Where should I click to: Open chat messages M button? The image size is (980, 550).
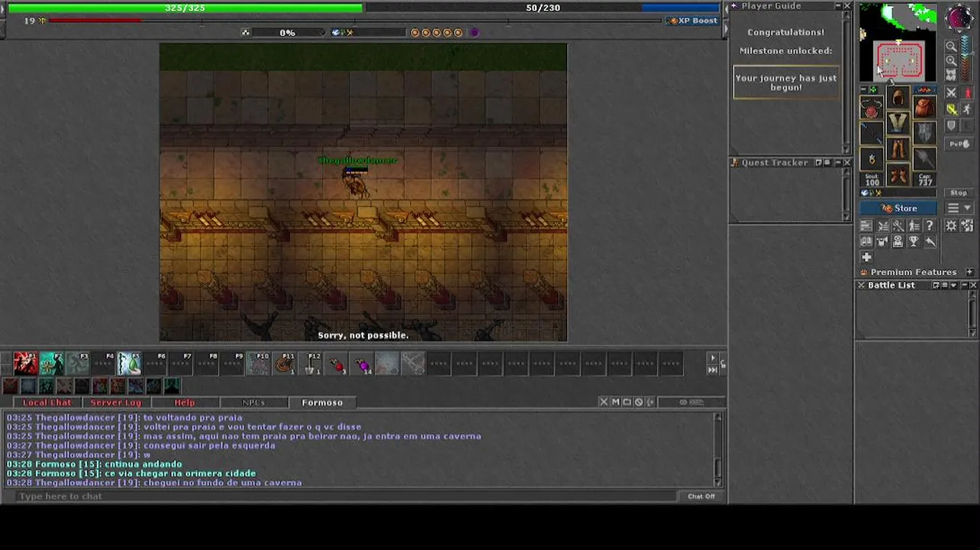pyautogui.click(x=616, y=403)
